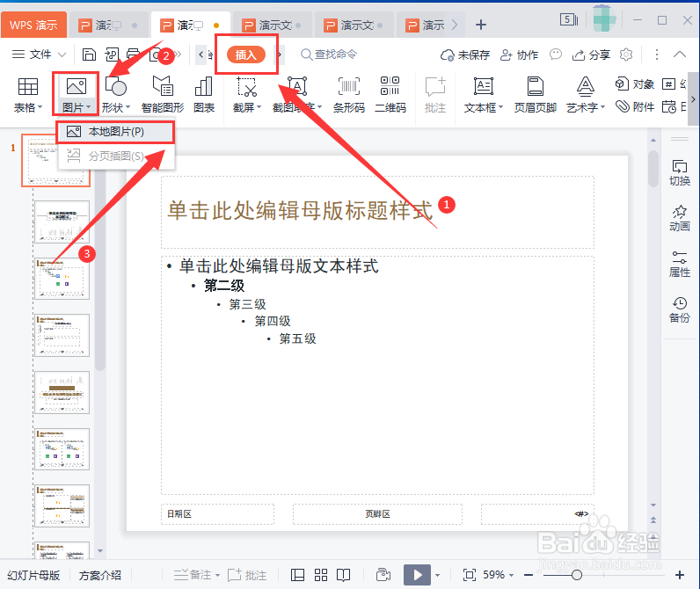Click the 未保存 cloud status
This screenshot has width=700, height=589.
coord(464,55)
